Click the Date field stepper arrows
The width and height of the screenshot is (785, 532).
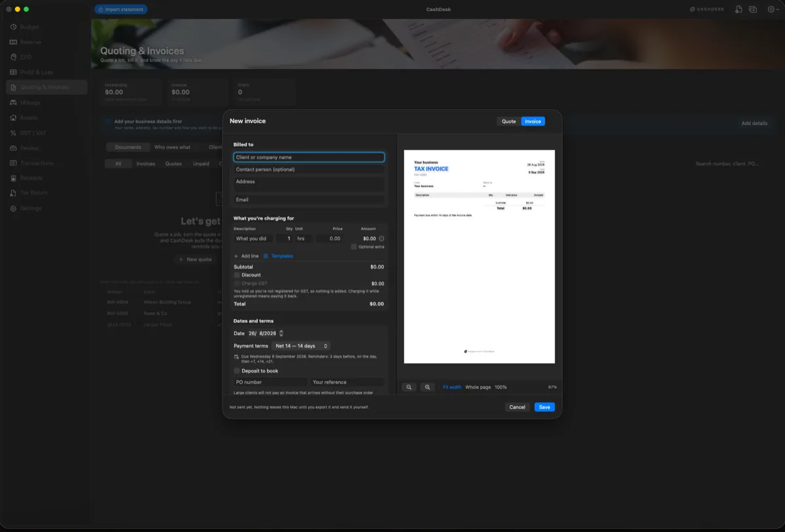point(281,334)
